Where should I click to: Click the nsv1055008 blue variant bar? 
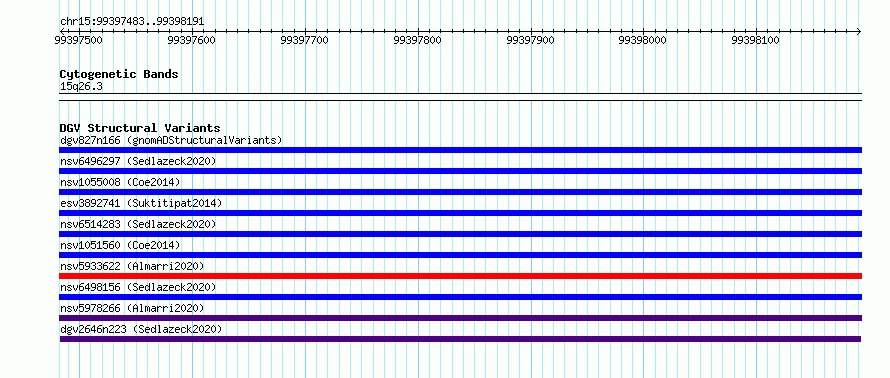460,192
